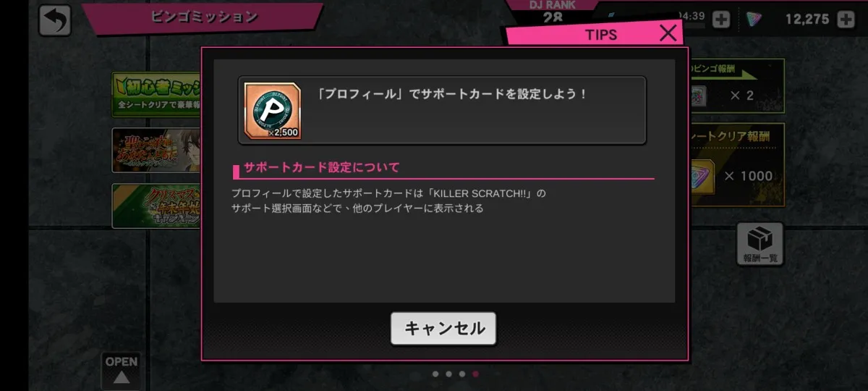Click the キャンセル button

[443, 328]
